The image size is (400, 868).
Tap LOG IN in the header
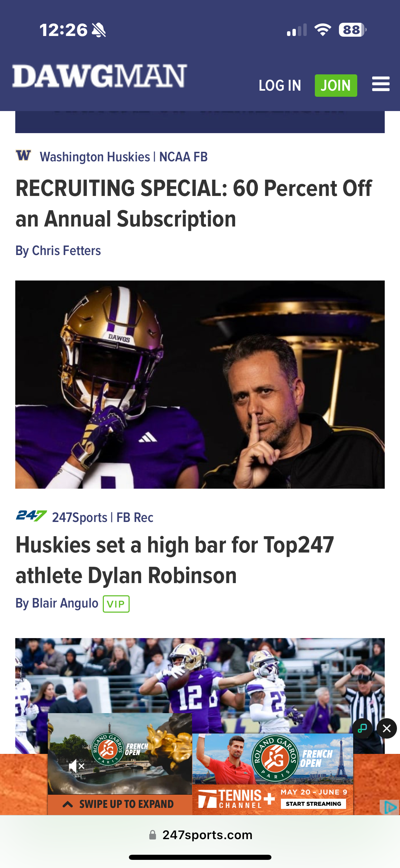click(x=280, y=86)
